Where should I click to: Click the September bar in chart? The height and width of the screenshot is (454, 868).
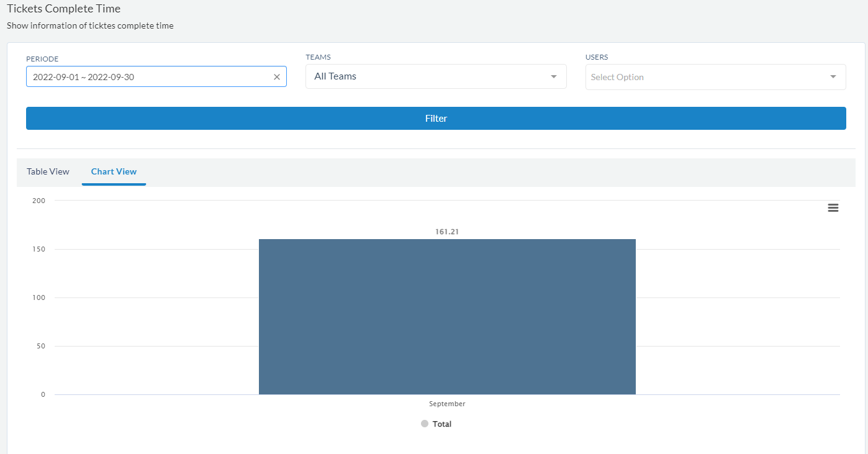447,317
